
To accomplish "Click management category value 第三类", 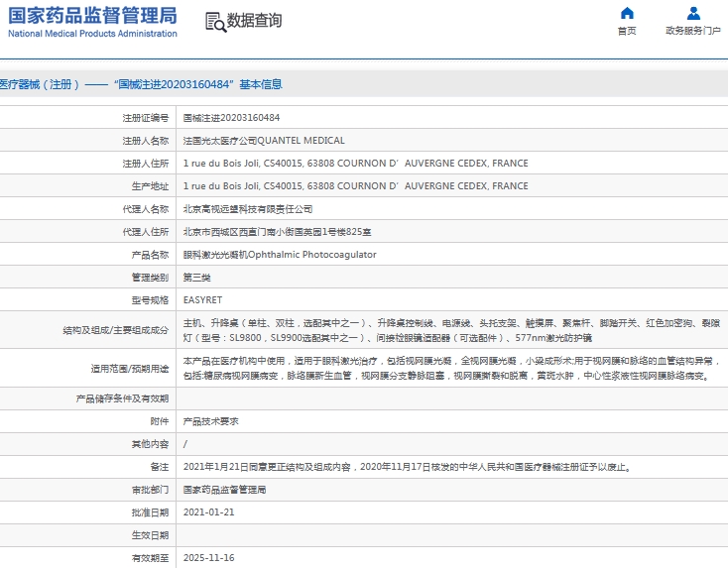I will (x=196, y=278).
